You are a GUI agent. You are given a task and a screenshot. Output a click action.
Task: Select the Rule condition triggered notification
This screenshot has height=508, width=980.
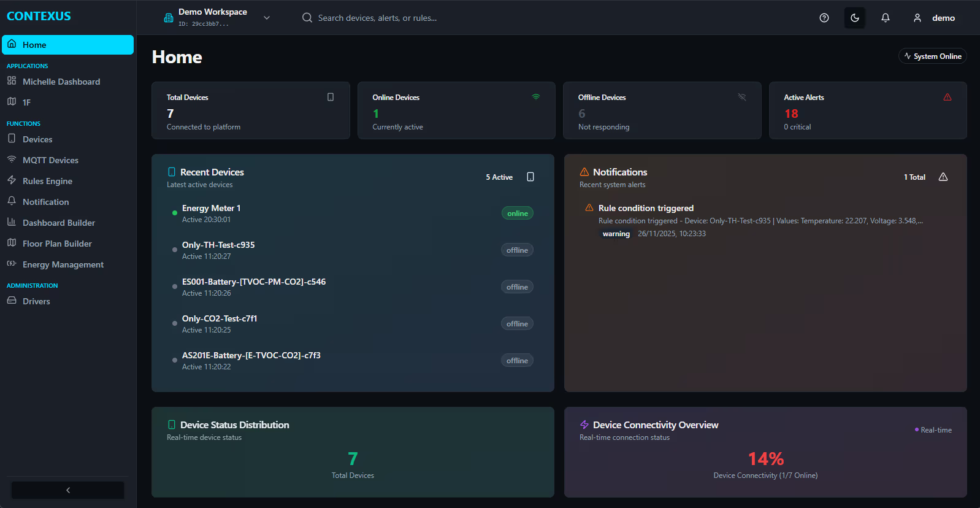[646, 209]
